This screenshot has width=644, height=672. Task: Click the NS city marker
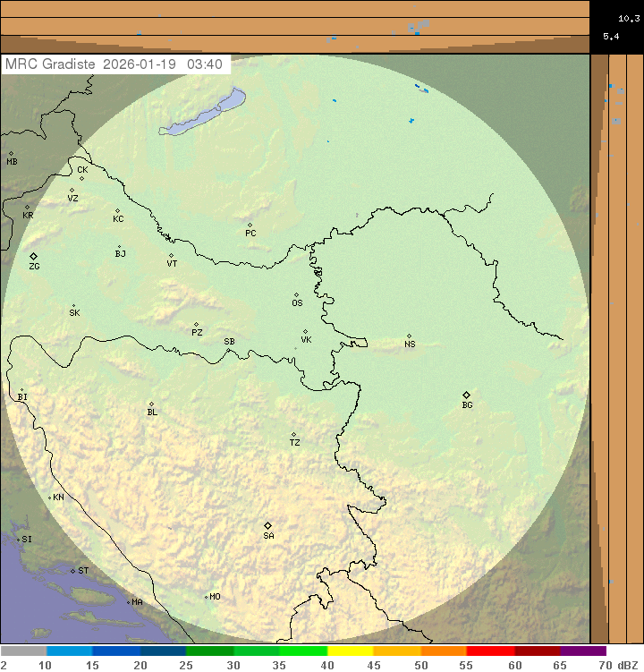410,336
